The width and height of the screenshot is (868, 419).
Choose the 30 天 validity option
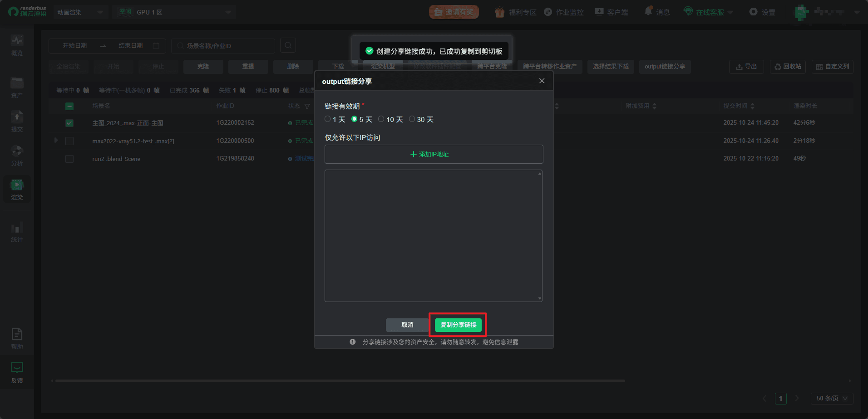[x=412, y=119]
